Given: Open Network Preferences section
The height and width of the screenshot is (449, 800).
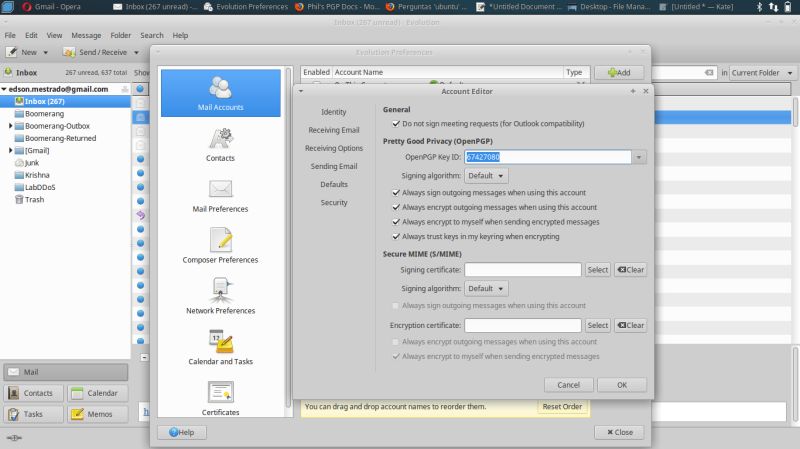Looking at the screenshot, I should tap(220, 296).
